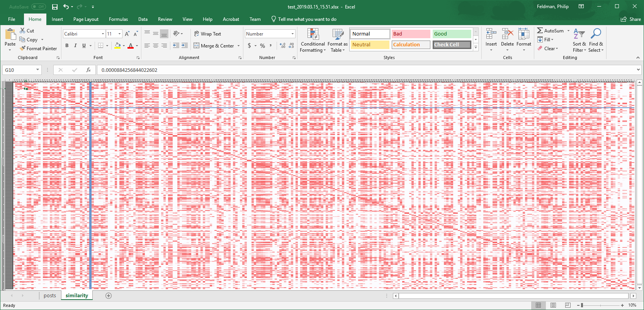Toggle the AutoSave switch
The height and width of the screenshot is (310, 644).
(38, 7)
